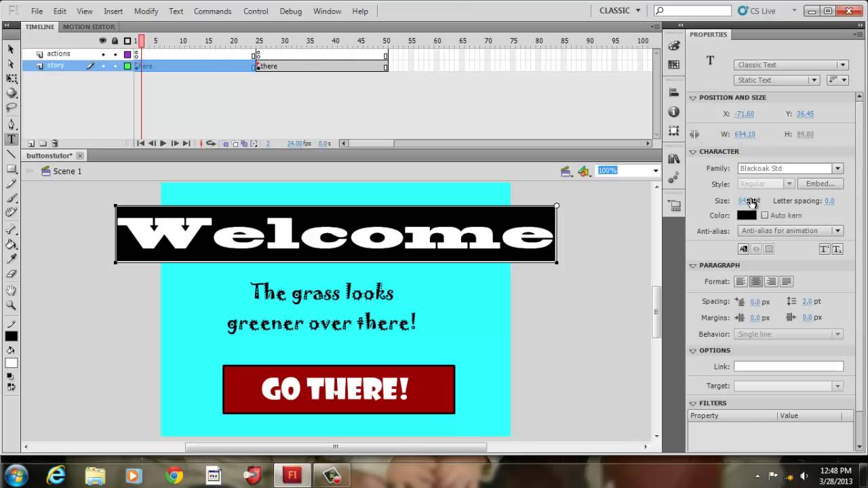Toggle purple outline square for actions layer
This screenshot has width=868, height=488.
(127, 54)
